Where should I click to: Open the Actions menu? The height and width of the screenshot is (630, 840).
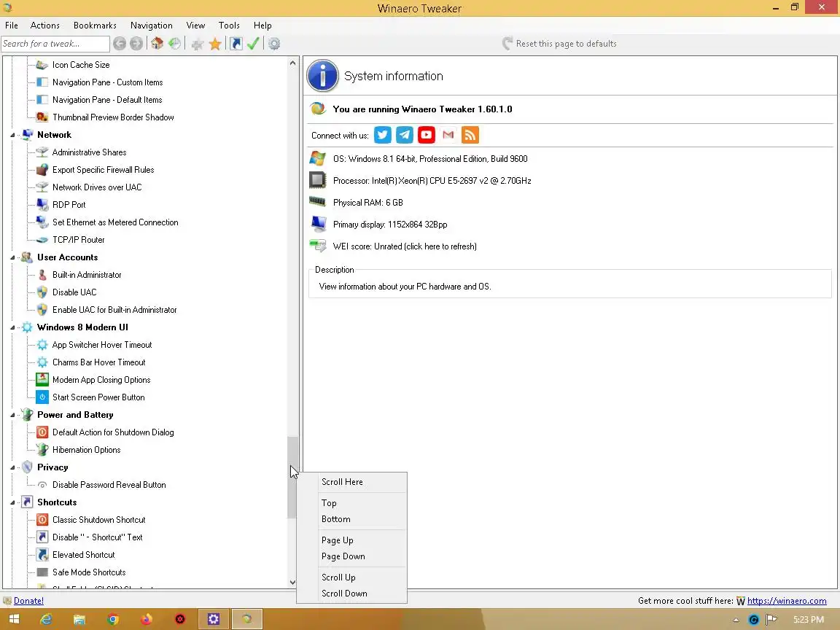[x=45, y=26]
